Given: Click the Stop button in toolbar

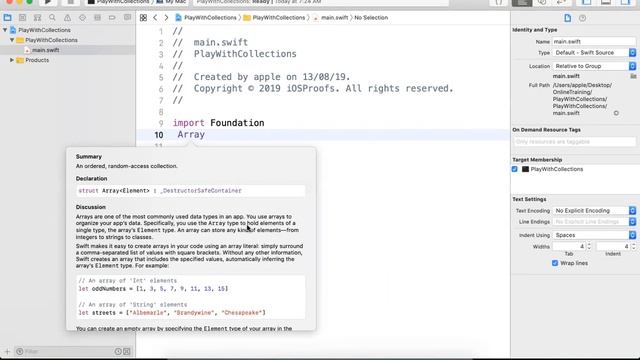Looking at the screenshot, I should (70, 2).
